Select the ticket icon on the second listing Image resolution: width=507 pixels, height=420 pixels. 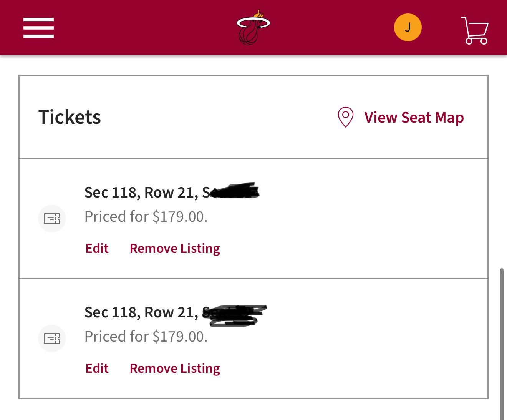(x=51, y=339)
